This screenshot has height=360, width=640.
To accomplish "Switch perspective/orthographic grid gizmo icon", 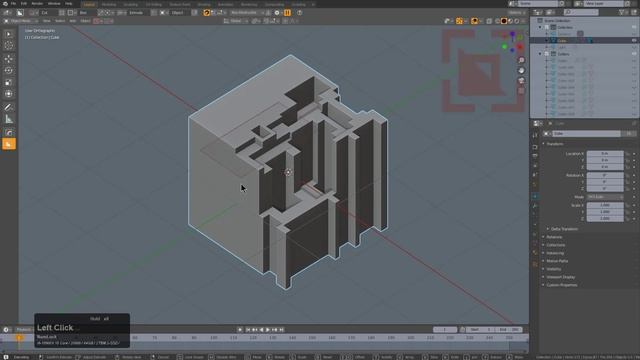I will tap(521, 91).
